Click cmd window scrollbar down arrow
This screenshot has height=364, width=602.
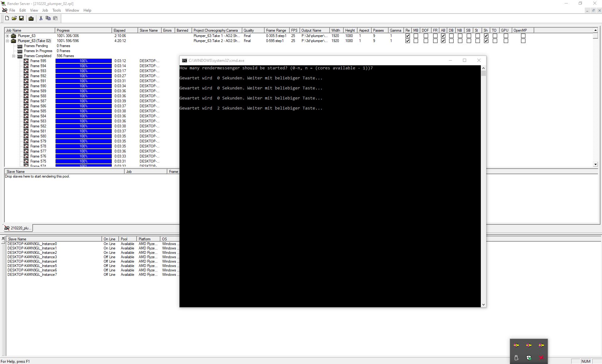[x=483, y=304]
